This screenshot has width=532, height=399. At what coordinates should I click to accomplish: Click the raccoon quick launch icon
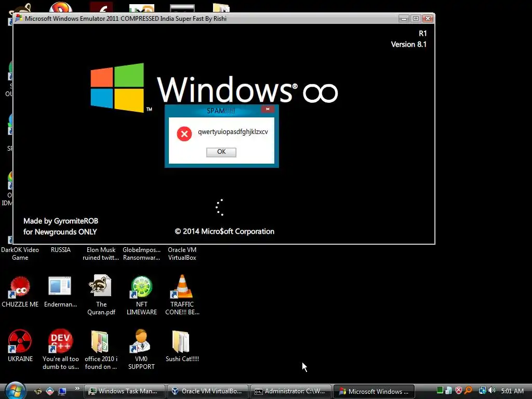pyautogui.click(x=38, y=391)
